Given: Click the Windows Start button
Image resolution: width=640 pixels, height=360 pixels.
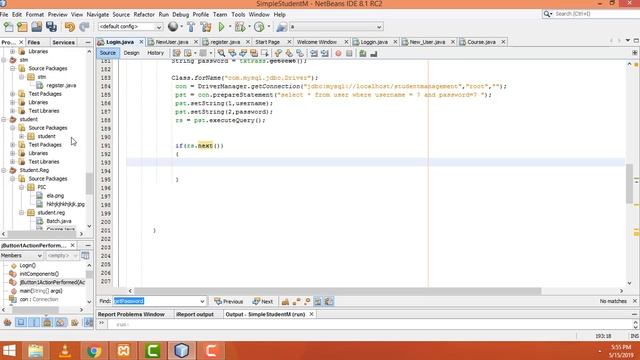Looking at the screenshot, I should pyautogui.click(x=9, y=351).
